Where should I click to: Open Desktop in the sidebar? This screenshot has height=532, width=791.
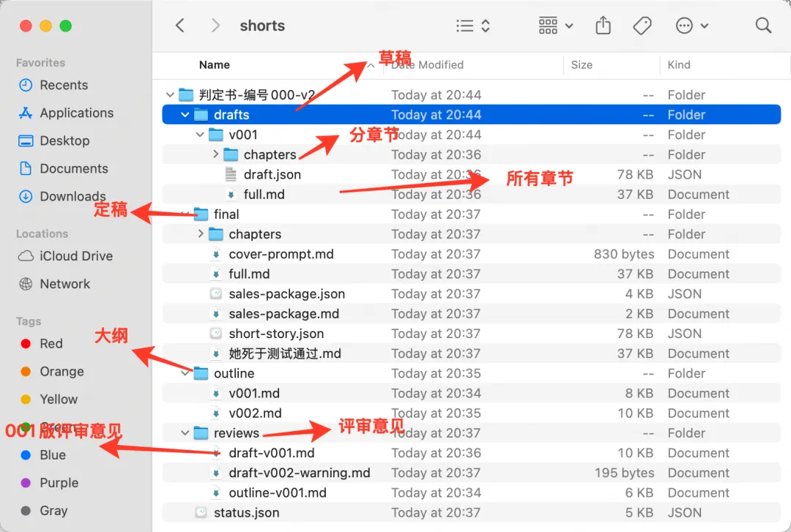[x=54, y=141]
